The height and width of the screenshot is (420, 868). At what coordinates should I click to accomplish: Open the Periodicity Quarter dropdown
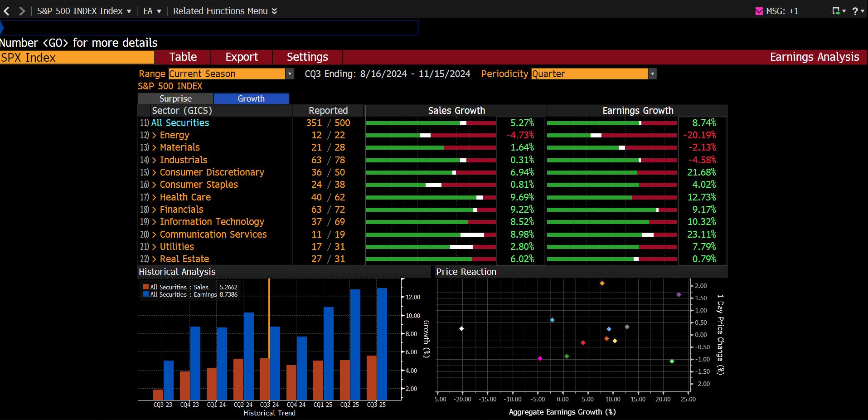(x=594, y=73)
